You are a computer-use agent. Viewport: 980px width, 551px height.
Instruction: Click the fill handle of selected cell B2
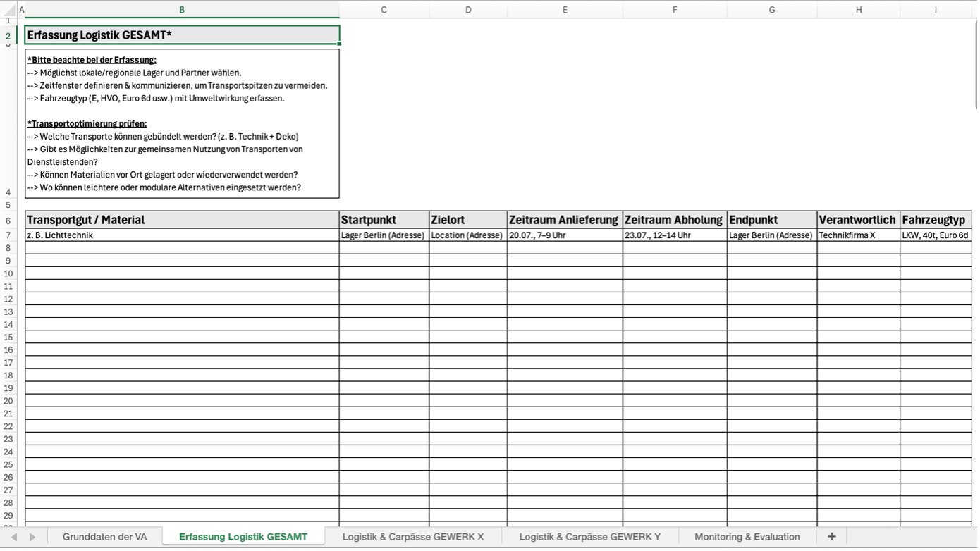click(x=339, y=44)
